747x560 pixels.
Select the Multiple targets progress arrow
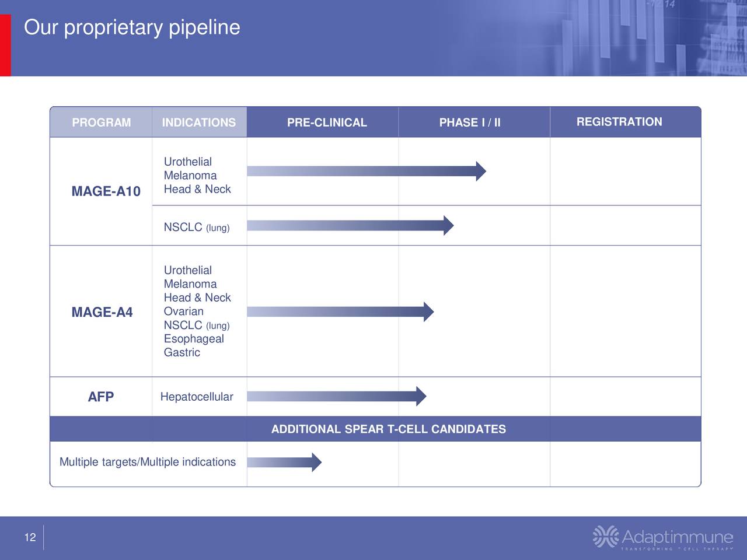284,462
